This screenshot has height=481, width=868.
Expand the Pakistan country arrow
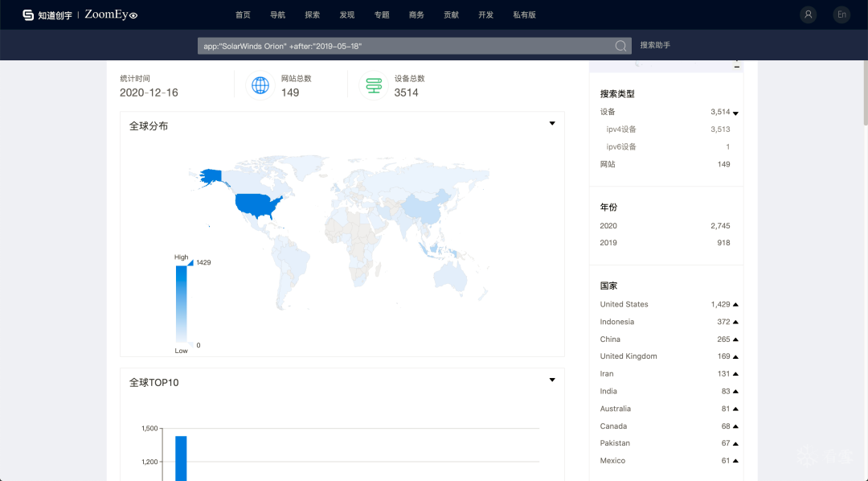pyautogui.click(x=735, y=444)
